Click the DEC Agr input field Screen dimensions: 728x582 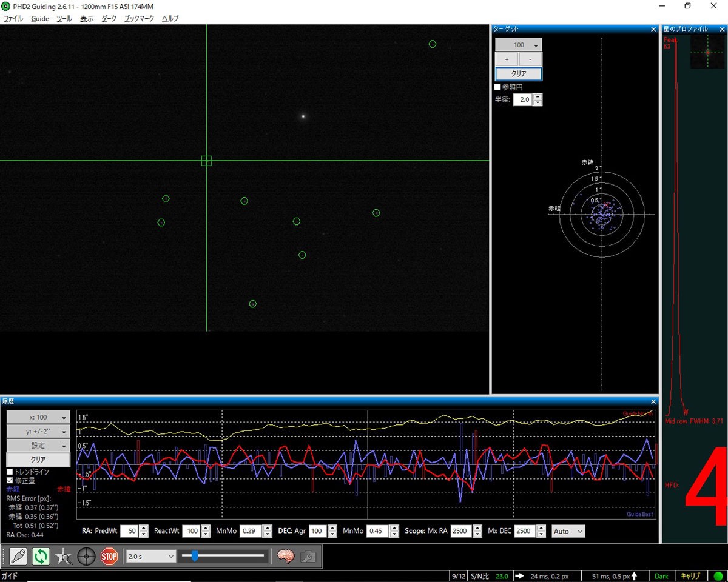pyautogui.click(x=318, y=531)
